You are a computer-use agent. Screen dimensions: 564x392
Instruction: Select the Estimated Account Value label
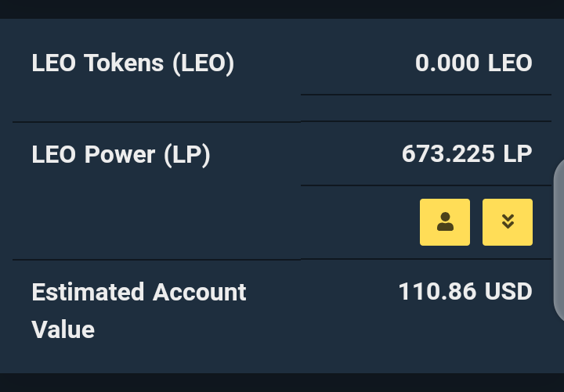pyautogui.click(x=139, y=311)
